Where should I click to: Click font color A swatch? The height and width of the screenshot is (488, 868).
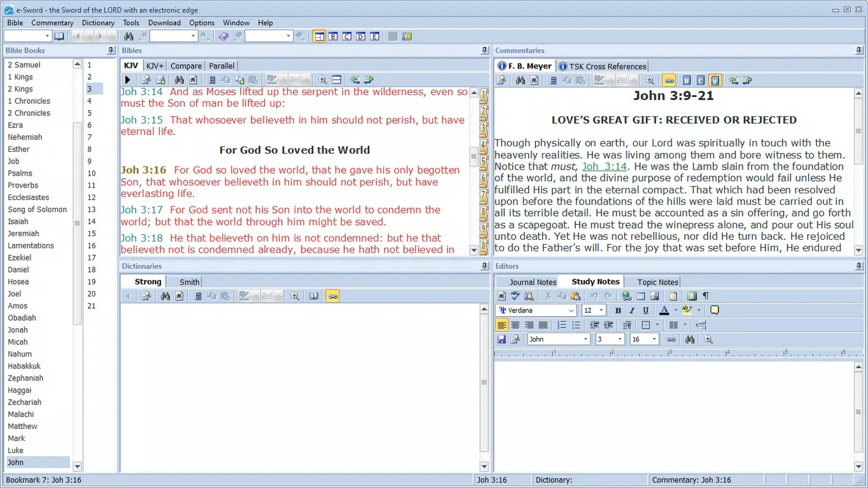664,310
